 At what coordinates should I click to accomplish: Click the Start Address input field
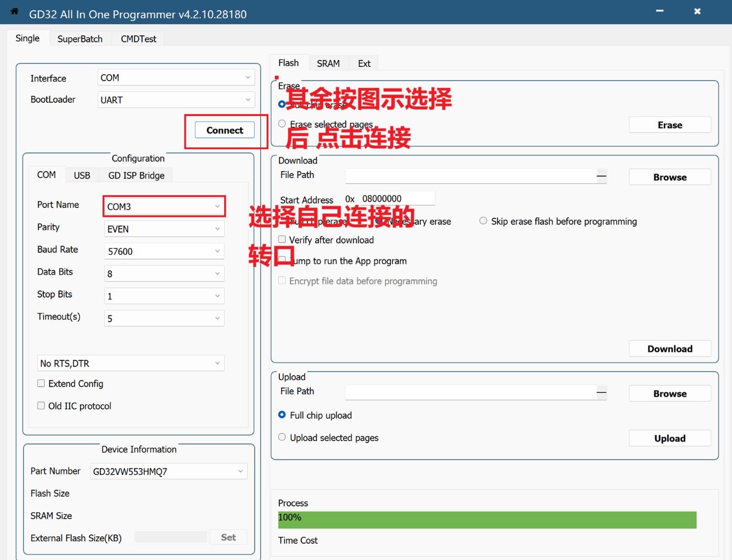tap(397, 198)
